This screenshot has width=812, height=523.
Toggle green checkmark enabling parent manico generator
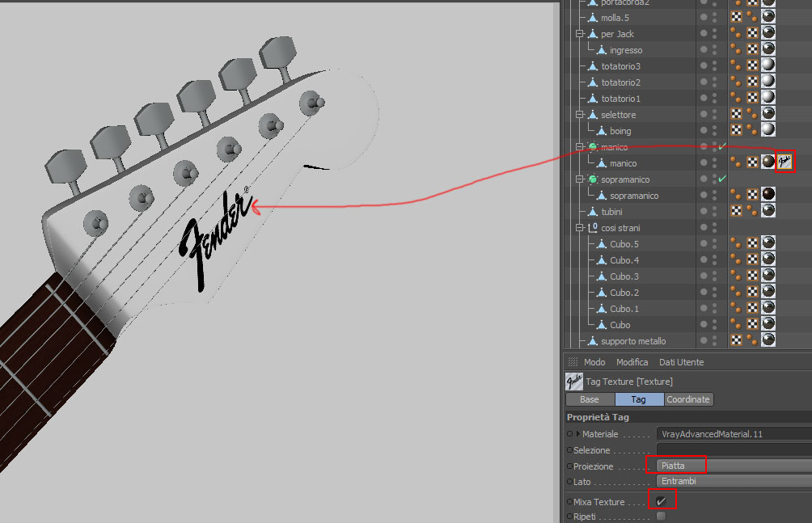click(x=722, y=146)
